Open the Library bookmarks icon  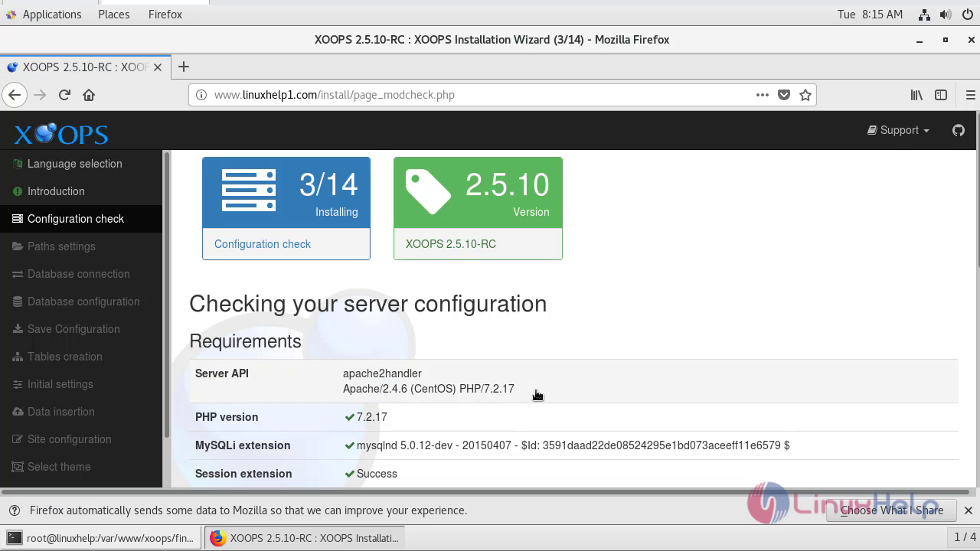point(916,95)
